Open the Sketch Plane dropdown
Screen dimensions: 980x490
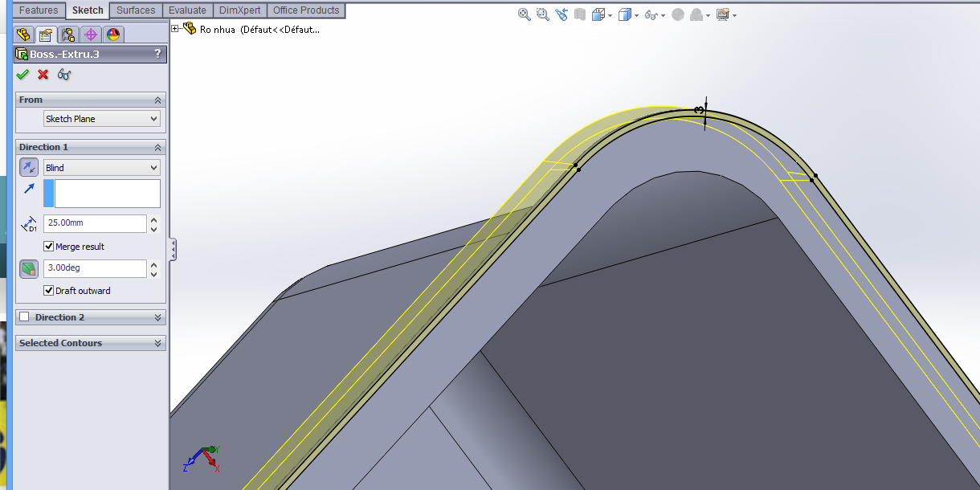click(x=102, y=119)
